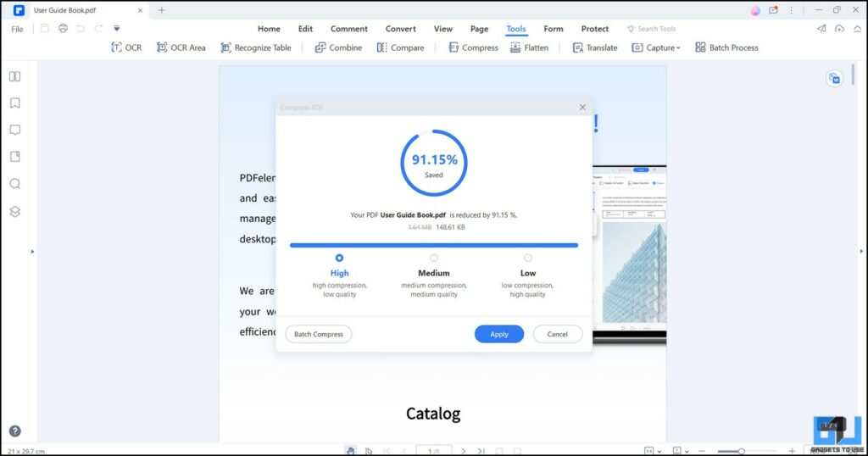868x456 pixels.
Task: Click the user account avatar icon
Action: (x=755, y=10)
